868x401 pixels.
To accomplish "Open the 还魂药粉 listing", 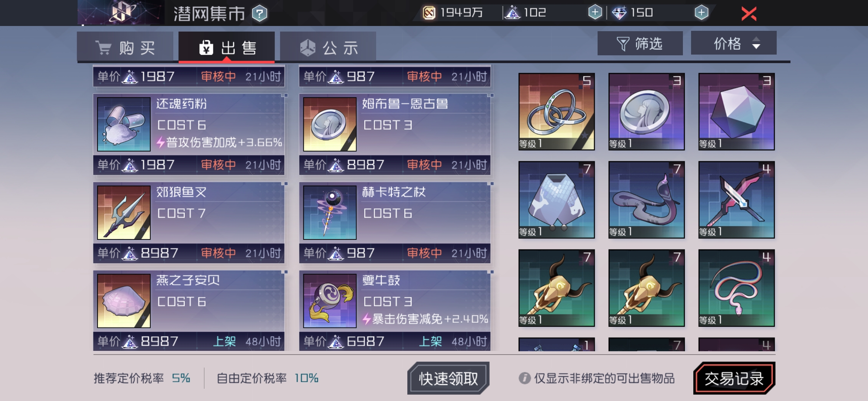I will pos(189,134).
